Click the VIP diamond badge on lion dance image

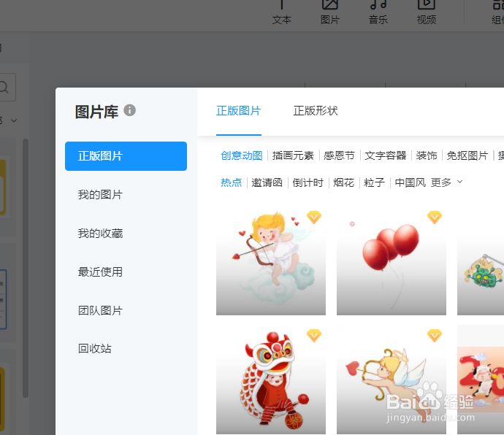click(x=314, y=336)
